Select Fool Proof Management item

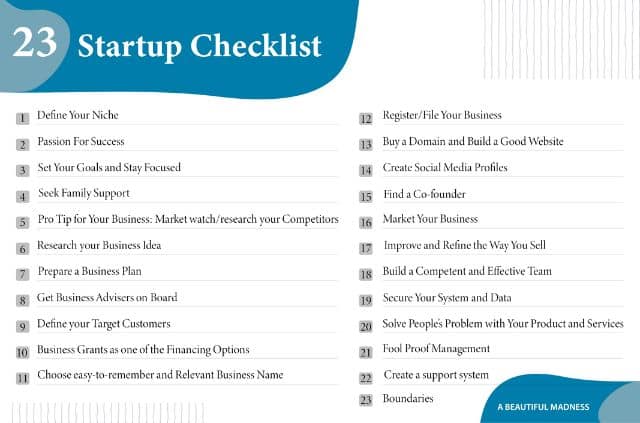[x=436, y=349]
